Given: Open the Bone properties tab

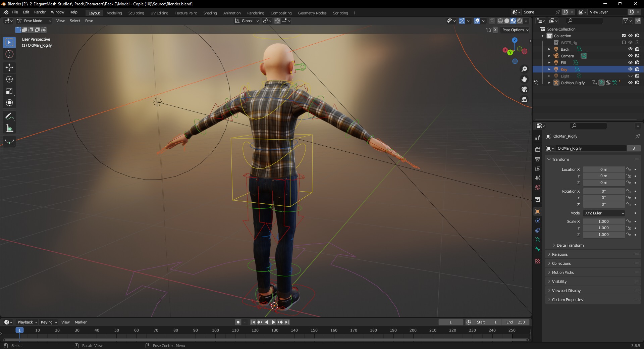Looking at the screenshot, I should tap(538, 249).
